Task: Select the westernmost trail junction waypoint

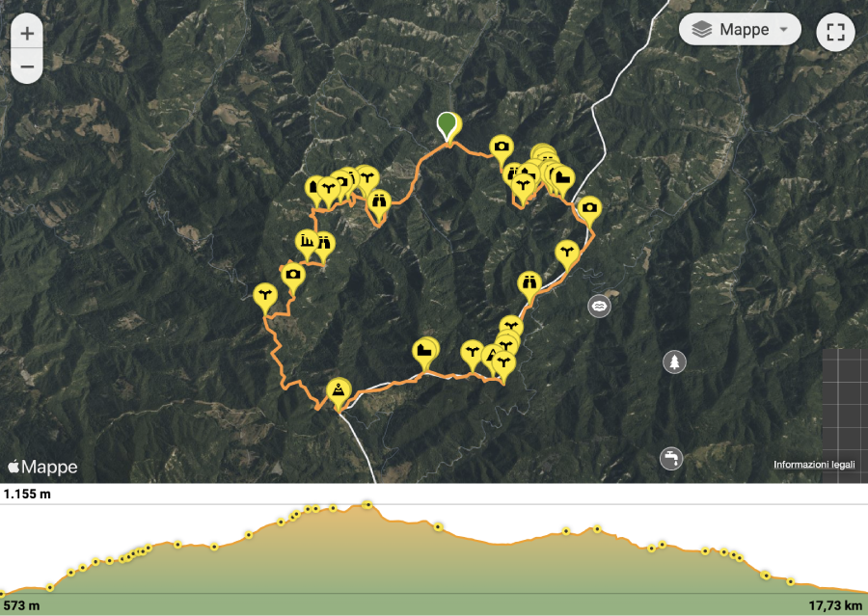Action: tap(265, 297)
